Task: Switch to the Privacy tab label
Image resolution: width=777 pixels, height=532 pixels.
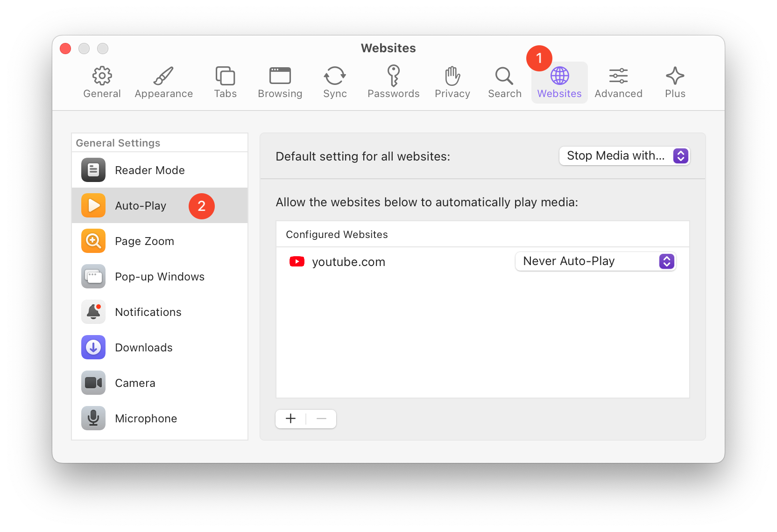Action: tap(452, 93)
